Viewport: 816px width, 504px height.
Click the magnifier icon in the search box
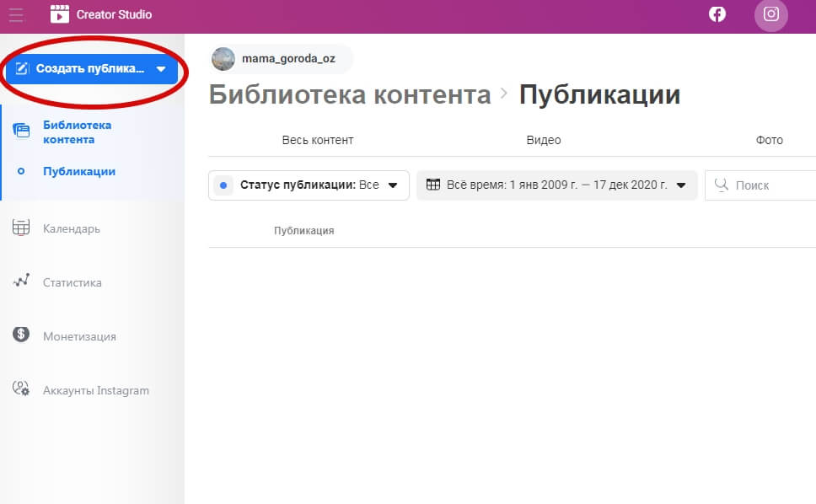tap(722, 185)
